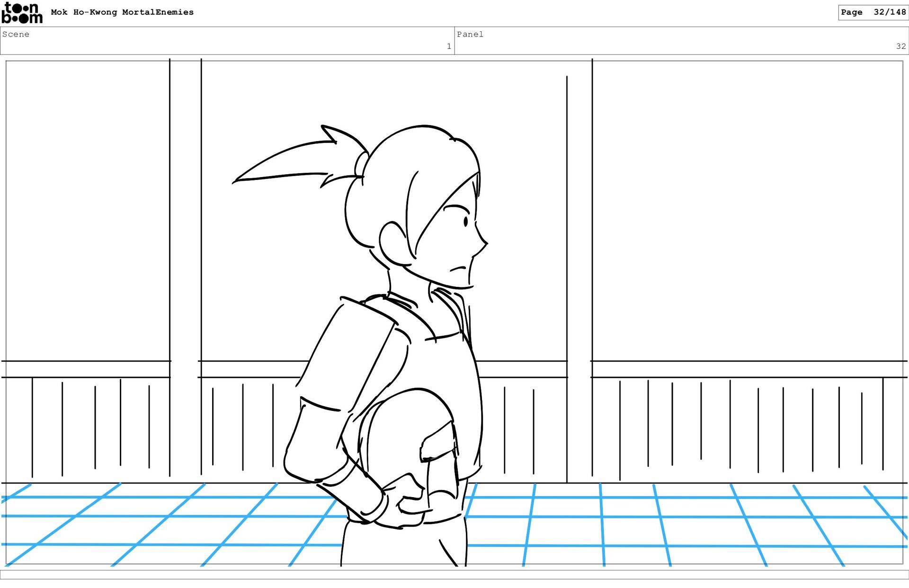Image resolution: width=909 pixels, height=588 pixels.
Task: Click the Toon Boom logo
Action: pos(22,13)
